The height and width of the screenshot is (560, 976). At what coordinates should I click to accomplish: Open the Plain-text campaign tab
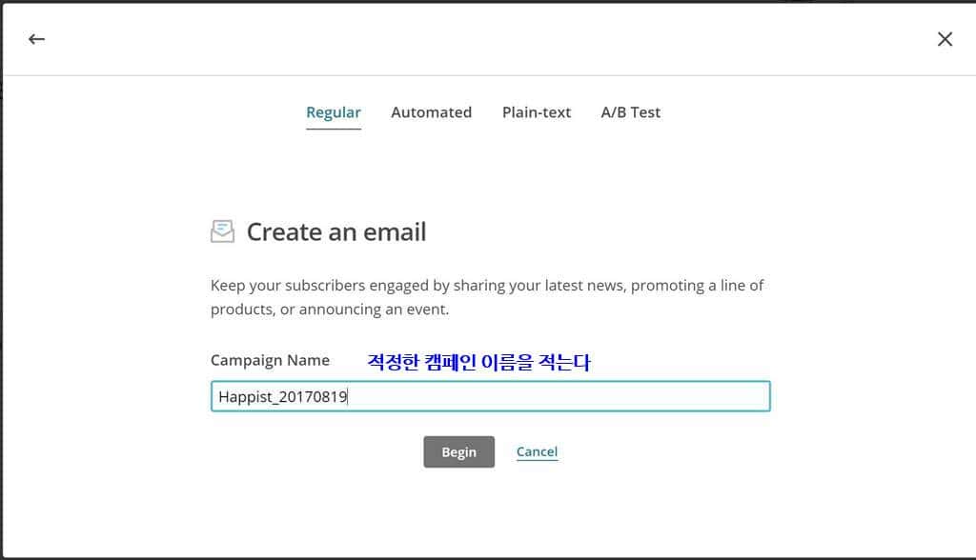[537, 111]
